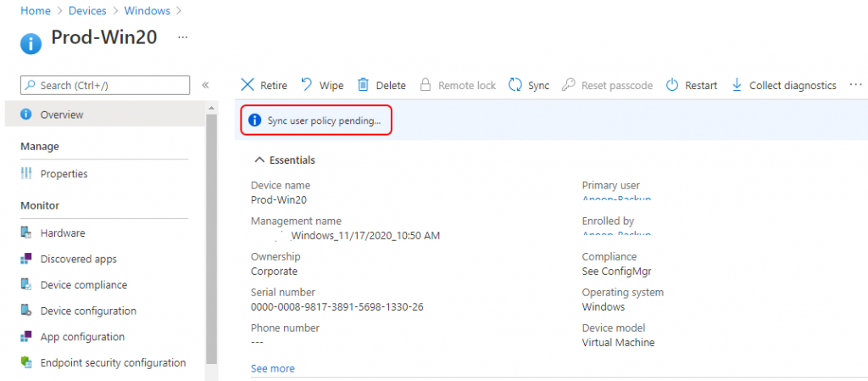Click the Properties bars icon

tap(26, 173)
